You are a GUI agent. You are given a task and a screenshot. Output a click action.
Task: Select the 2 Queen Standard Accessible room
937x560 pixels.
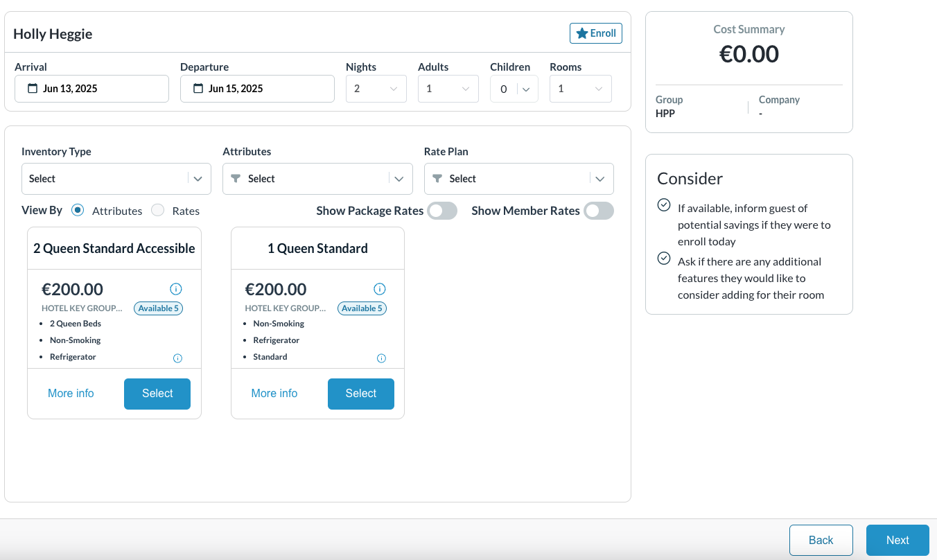pos(157,394)
